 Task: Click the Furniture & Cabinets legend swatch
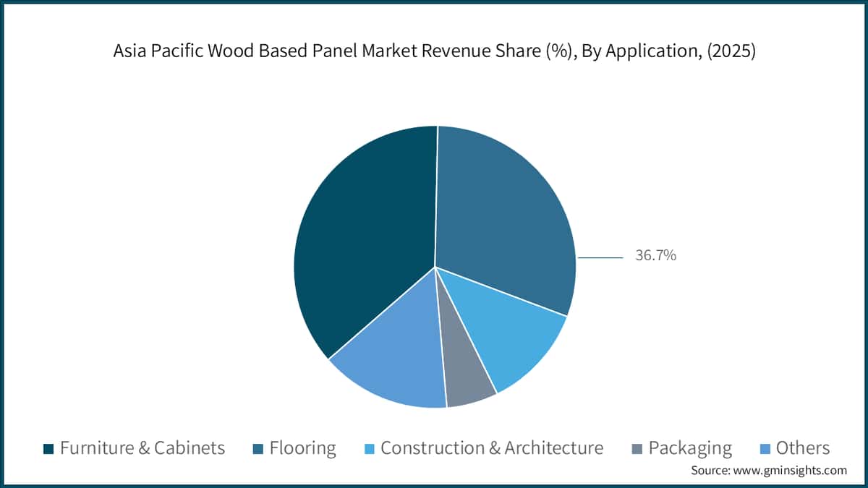pyautogui.click(x=49, y=449)
